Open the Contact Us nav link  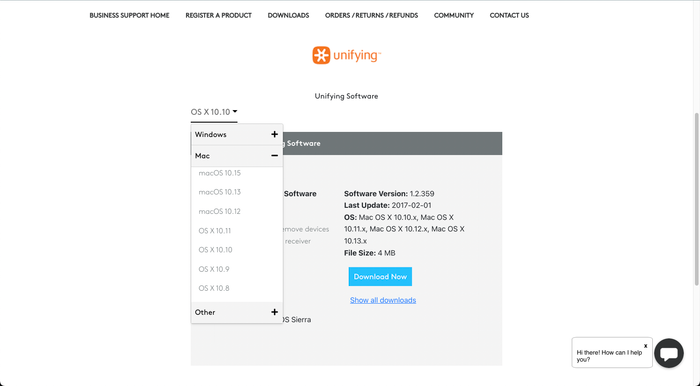(x=509, y=15)
